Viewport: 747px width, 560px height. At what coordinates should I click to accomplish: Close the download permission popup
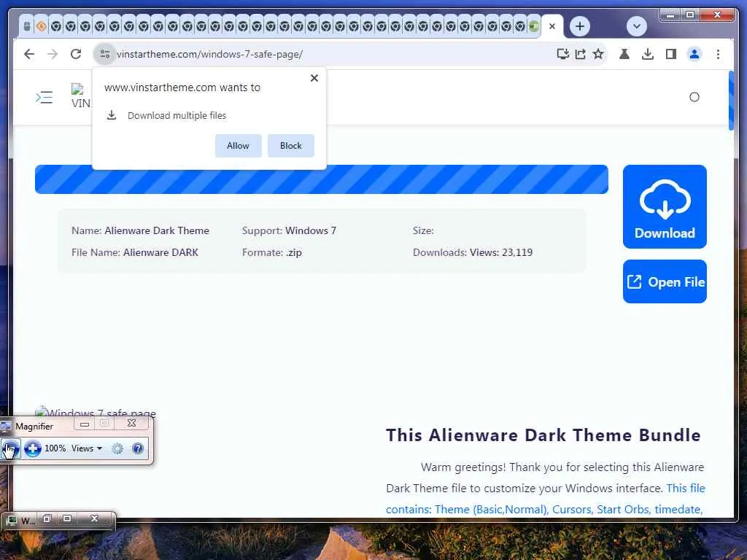314,78
